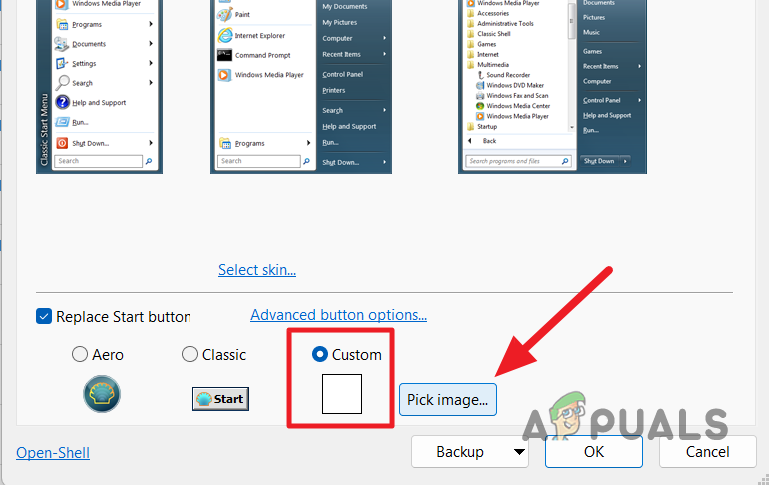The width and height of the screenshot is (769, 485).
Task: Click the Backup button
Action: click(x=460, y=452)
